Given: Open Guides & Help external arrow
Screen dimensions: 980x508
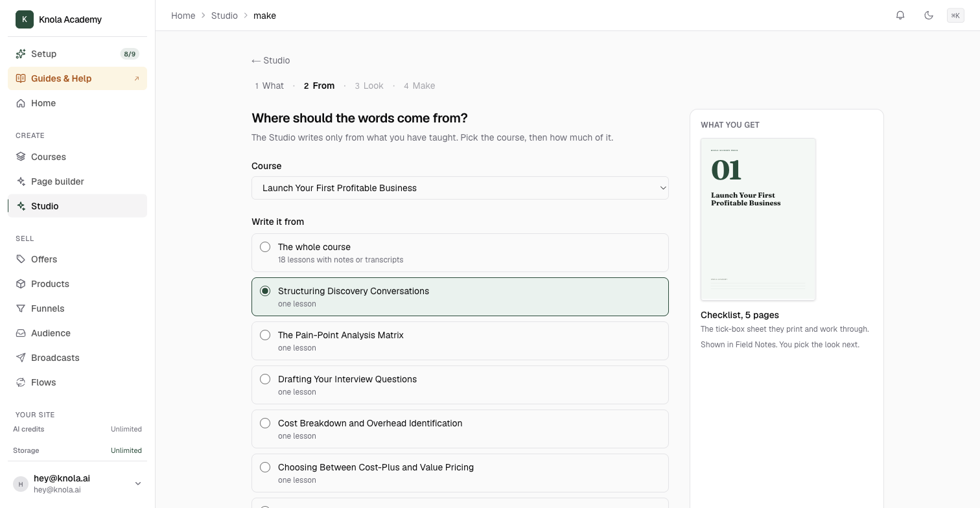Looking at the screenshot, I should point(137,79).
